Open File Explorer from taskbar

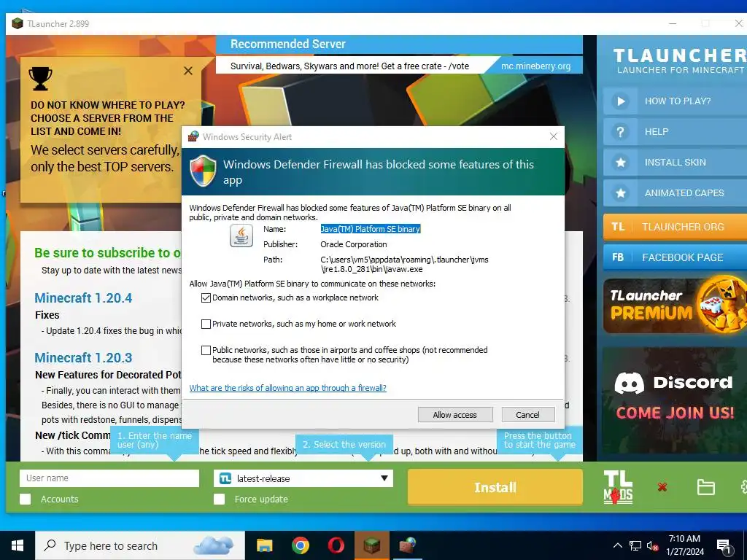(264, 545)
